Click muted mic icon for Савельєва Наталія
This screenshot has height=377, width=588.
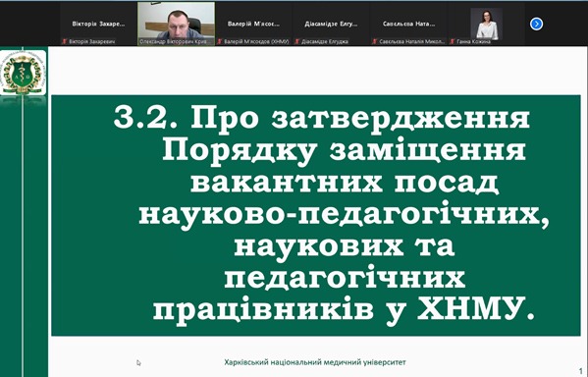point(375,41)
